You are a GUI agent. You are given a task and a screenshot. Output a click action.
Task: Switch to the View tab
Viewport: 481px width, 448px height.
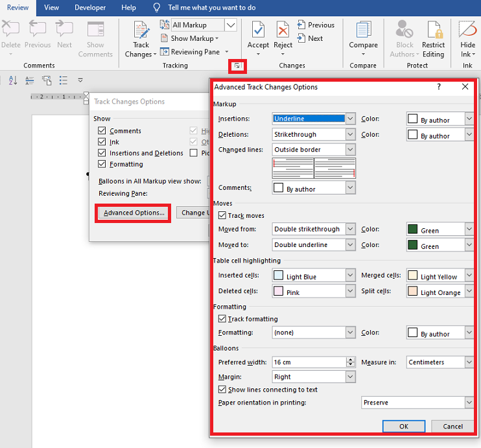(x=51, y=7)
